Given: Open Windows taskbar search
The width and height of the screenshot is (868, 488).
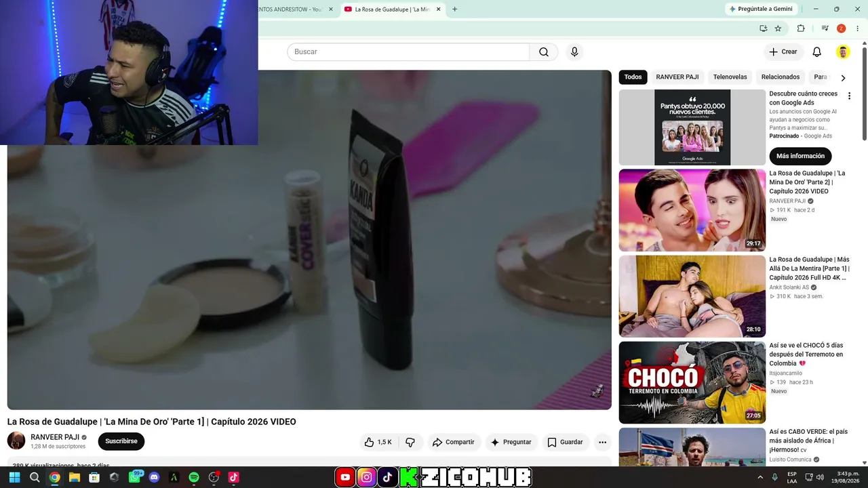Looking at the screenshot, I should tap(35, 477).
